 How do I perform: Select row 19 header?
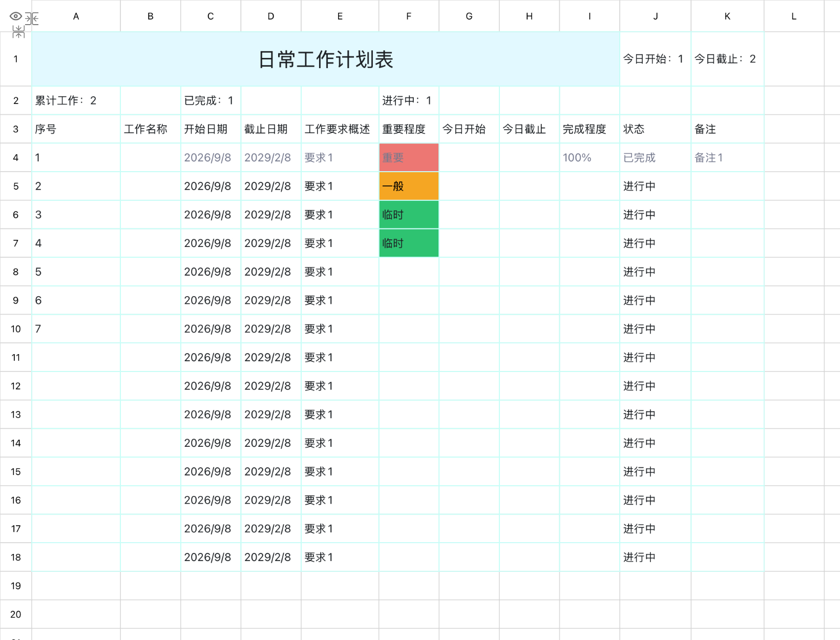tap(16, 586)
